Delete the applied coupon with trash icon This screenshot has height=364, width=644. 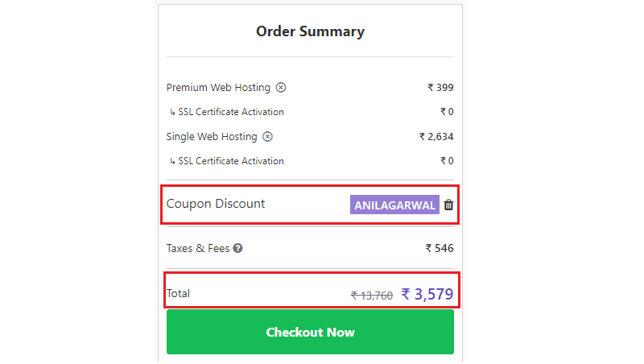click(448, 205)
